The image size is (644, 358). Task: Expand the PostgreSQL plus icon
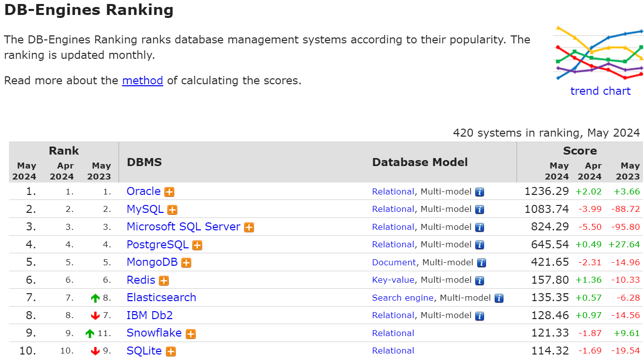coord(197,245)
